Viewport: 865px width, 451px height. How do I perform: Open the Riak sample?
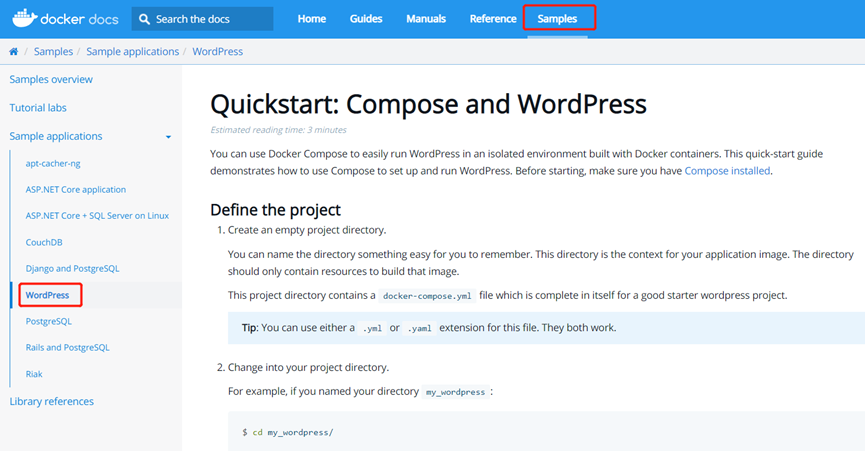coord(34,374)
